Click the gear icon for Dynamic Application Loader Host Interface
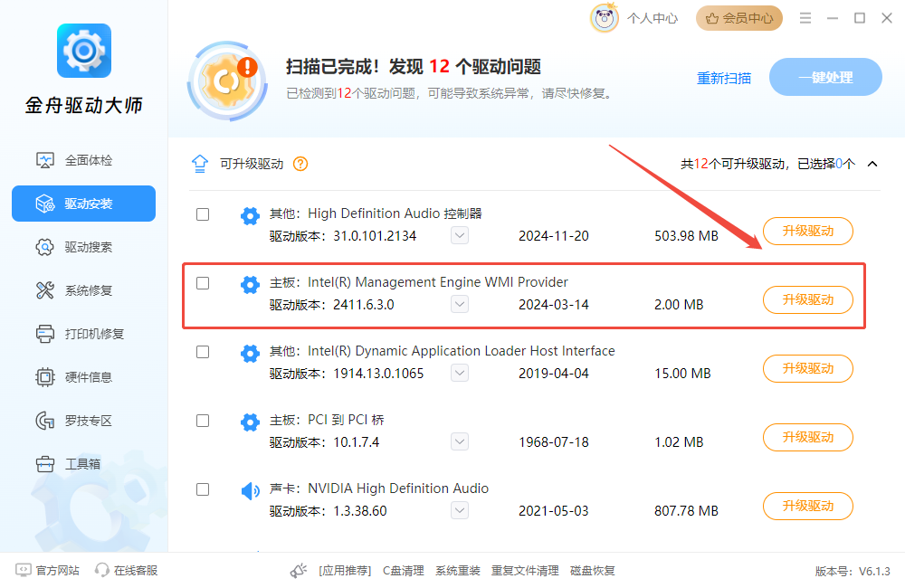Image resolution: width=905 pixels, height=588 pixels. pyautogui.click(x=250, y=353)
